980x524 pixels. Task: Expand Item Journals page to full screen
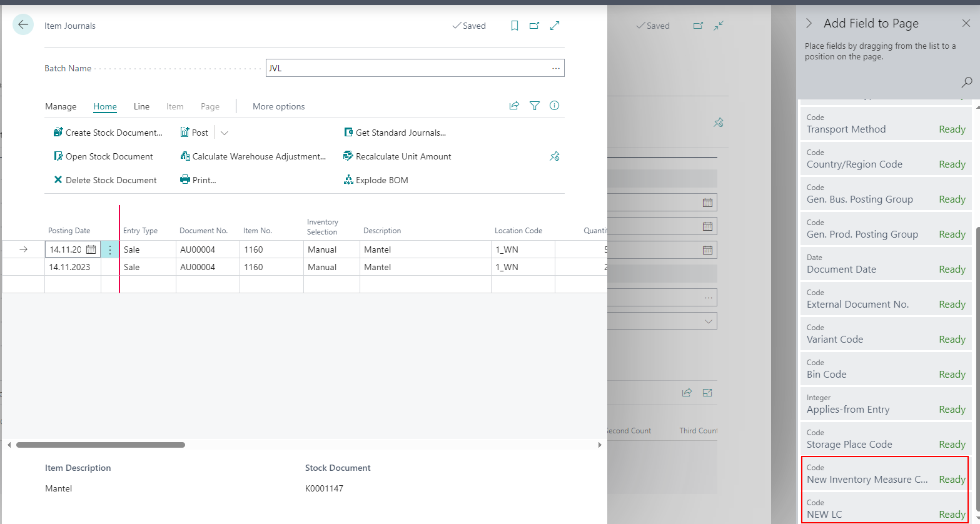[x=555, y=26]
